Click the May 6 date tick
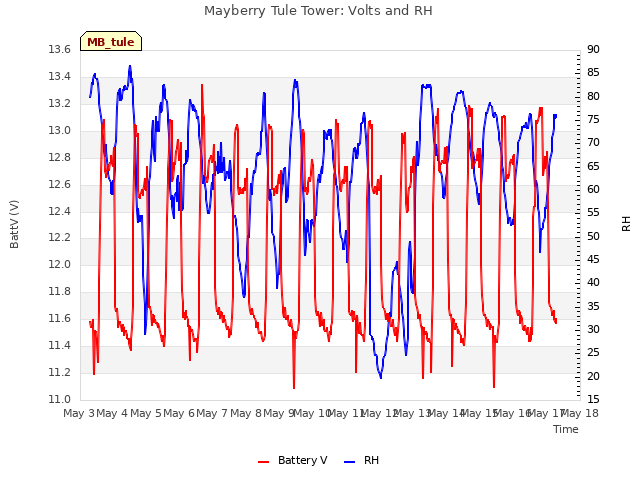The width and height of the screenshot is (640, 480). click(179, 413)
